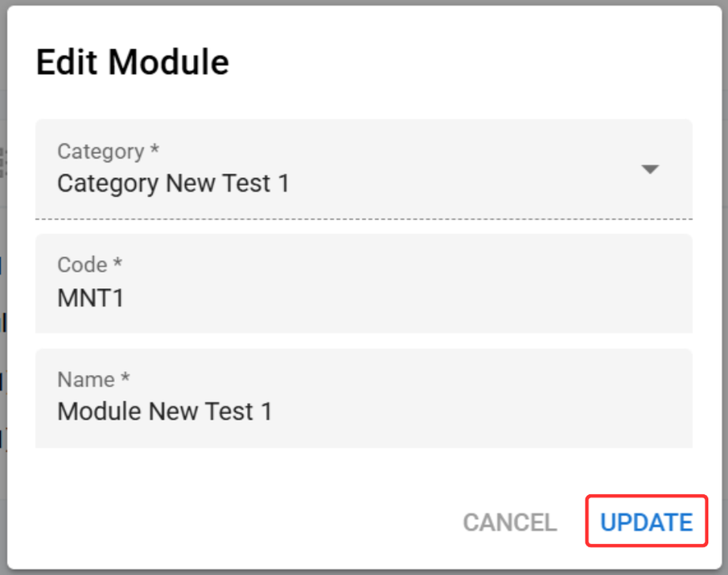Click the asterisk beside the Name label
The height and width of the screenshot is (575, 728).
point(125,378)
